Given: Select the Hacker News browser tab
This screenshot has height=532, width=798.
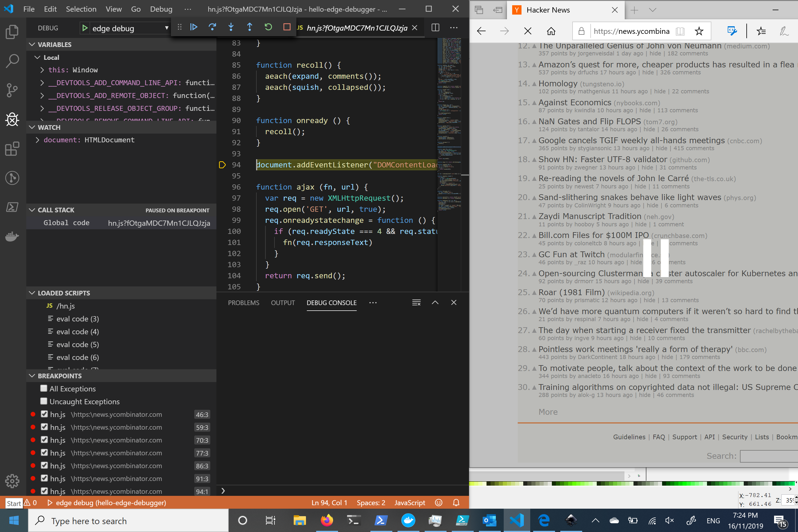Looking at the screenshot, I should [565, 10].
